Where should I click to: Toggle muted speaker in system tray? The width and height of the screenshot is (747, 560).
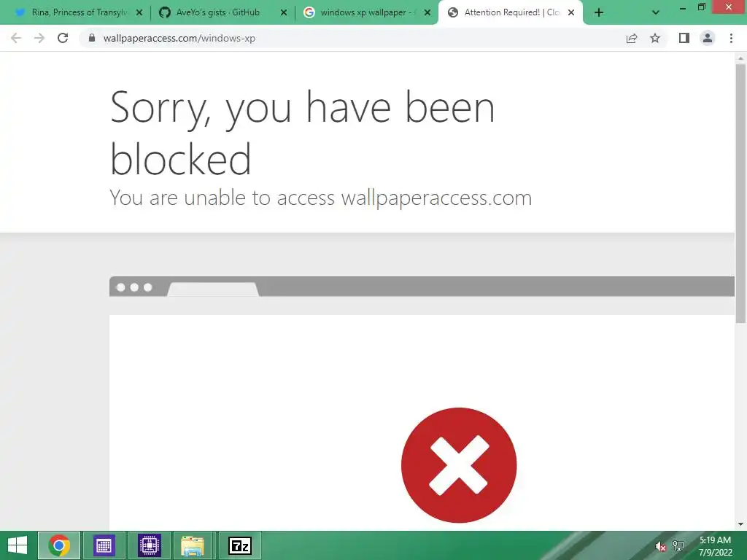(x=660, y=547)
